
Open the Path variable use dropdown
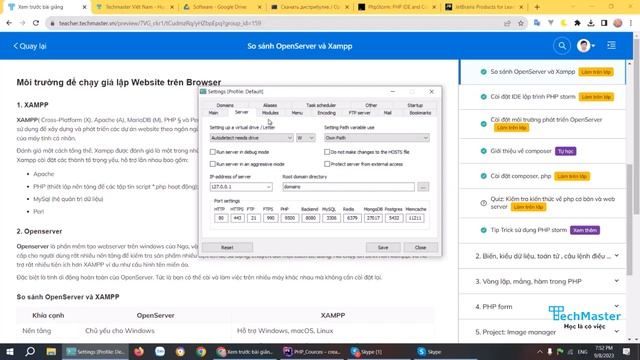(377, 138)
